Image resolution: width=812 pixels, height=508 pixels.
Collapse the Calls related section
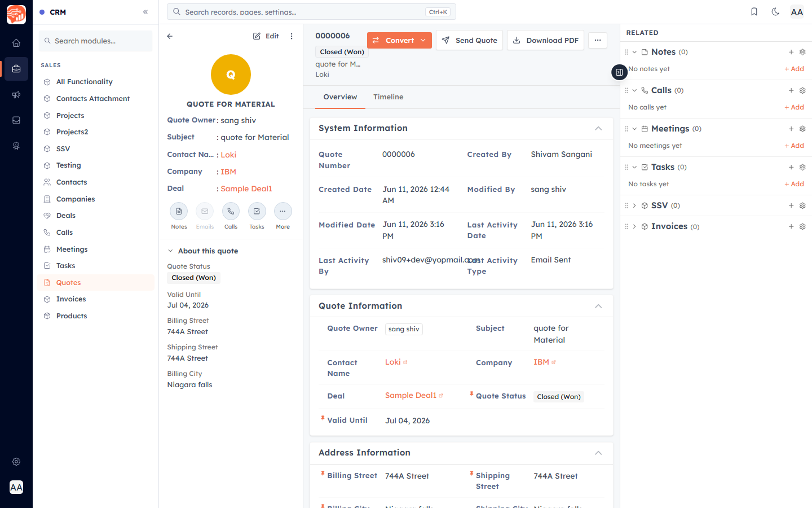point(634,90)
